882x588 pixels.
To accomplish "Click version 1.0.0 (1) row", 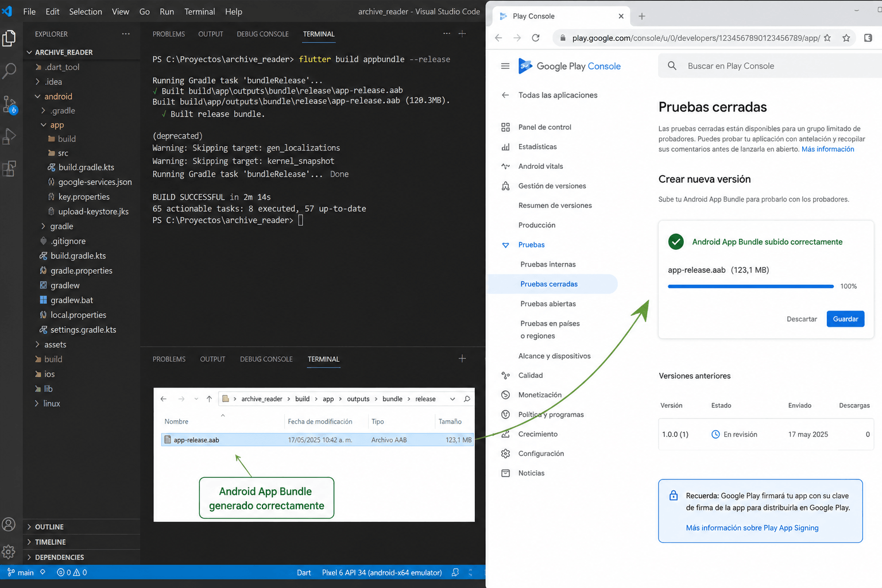I will (766, 434).
